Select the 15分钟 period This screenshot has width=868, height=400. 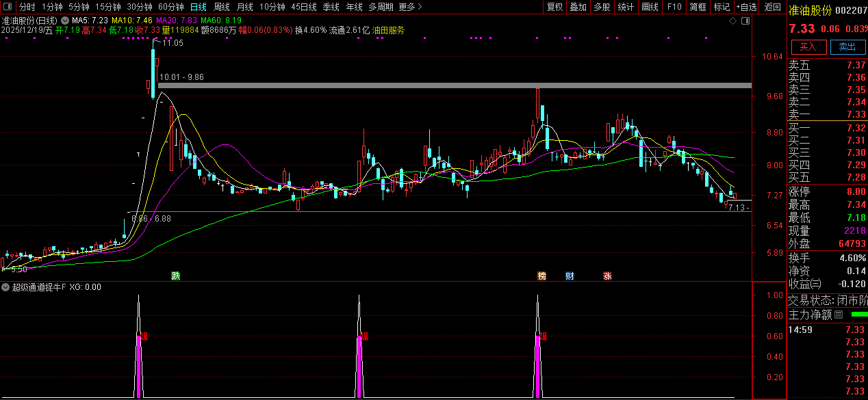[107, 7]
